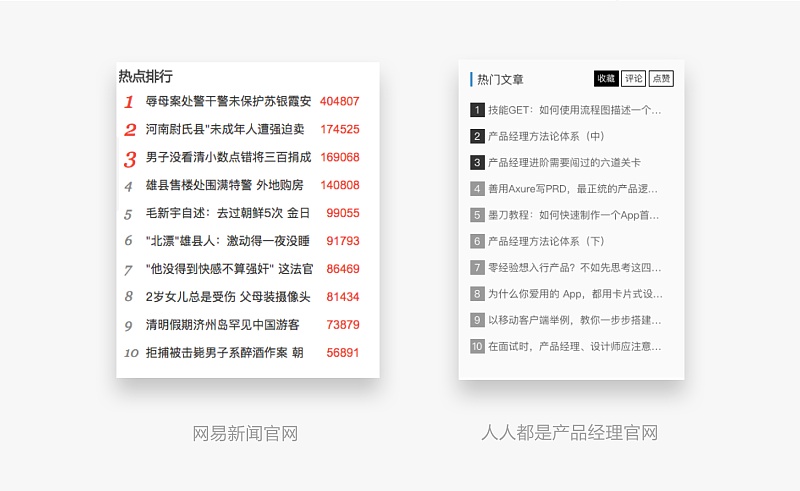Open news 辱母案处警干警未保护苏银霞安
This screenshot has width=800, height=491.
228,101
